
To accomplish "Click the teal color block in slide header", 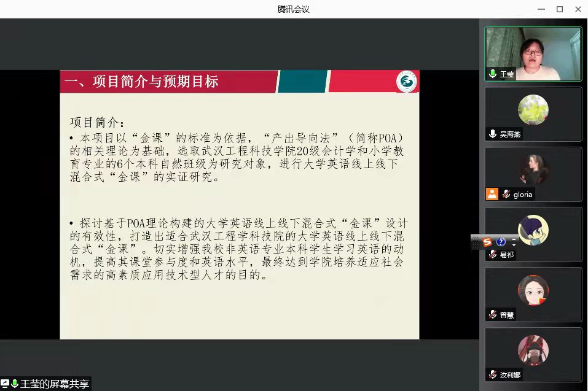I will (302, 82).
